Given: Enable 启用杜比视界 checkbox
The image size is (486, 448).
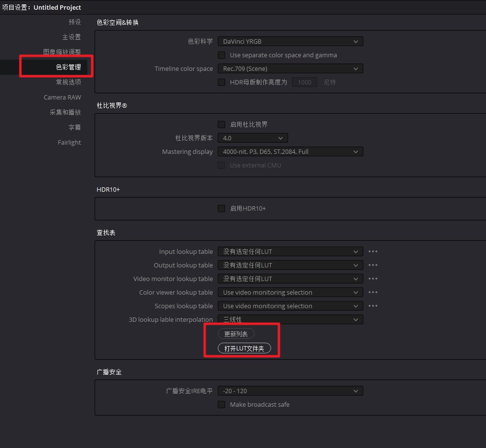Looking at the screenshot, I should [x=221, y=124].
